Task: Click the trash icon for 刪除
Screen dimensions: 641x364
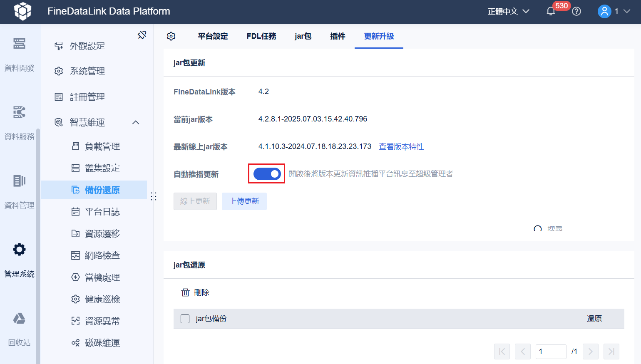Action: tap(185, 292)
